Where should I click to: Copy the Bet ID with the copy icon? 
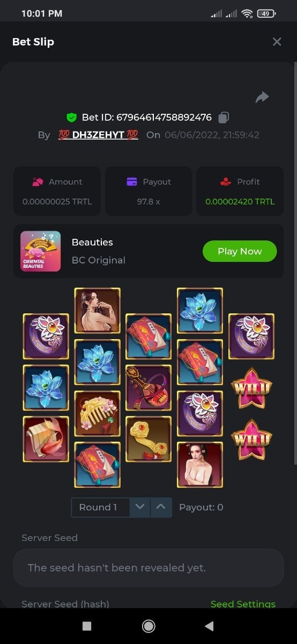coord(224,117)
